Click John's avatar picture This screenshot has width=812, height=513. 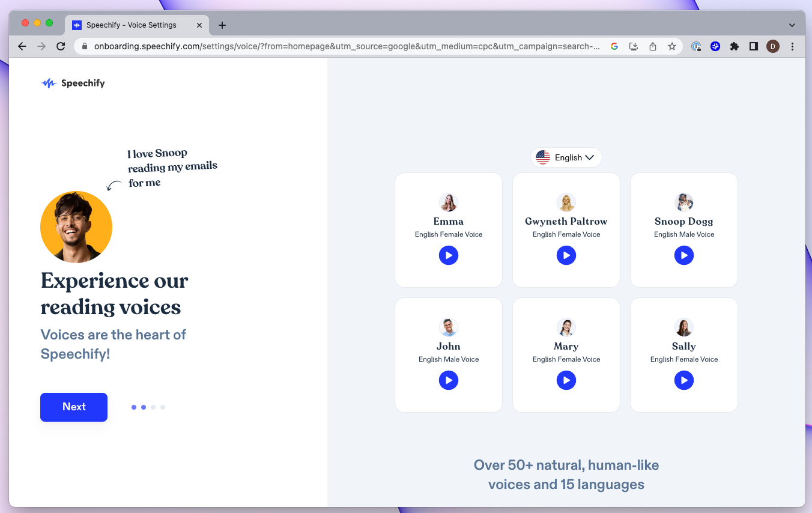449,327
